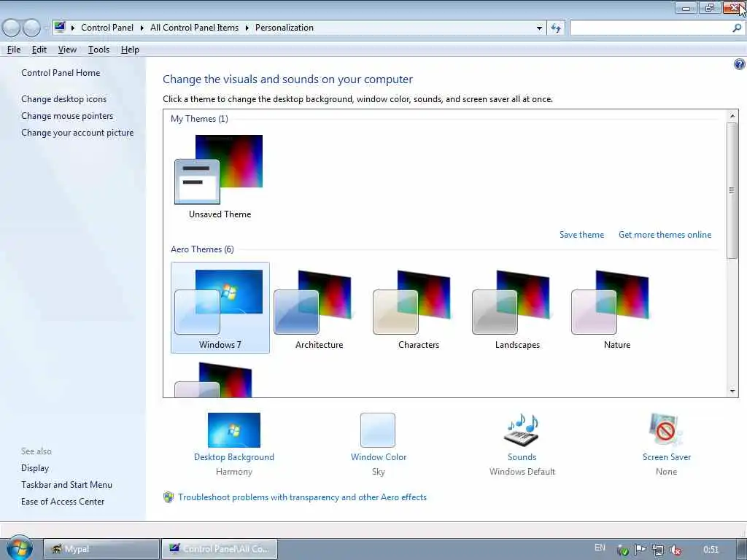Go to All Control Panel Items breadcrumb
Image resolution: width=747 pixels, height=560 pixels.
(194, 28)
